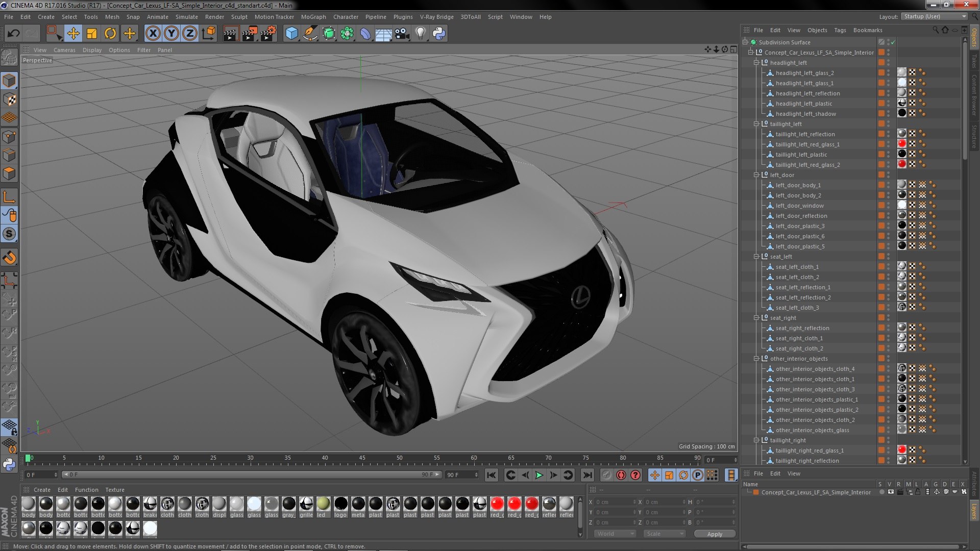Collapse the left_door group
Viewport: 980px width, 551px height.
[756, 175]
